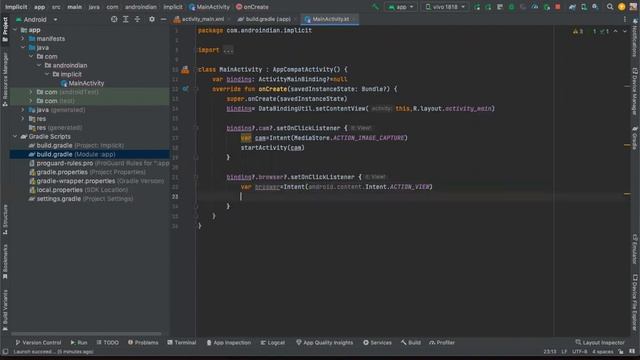Expand the com (androidTest) package
Image resolution: width=640 pixels, height=360 pixels.
[31, 92]
